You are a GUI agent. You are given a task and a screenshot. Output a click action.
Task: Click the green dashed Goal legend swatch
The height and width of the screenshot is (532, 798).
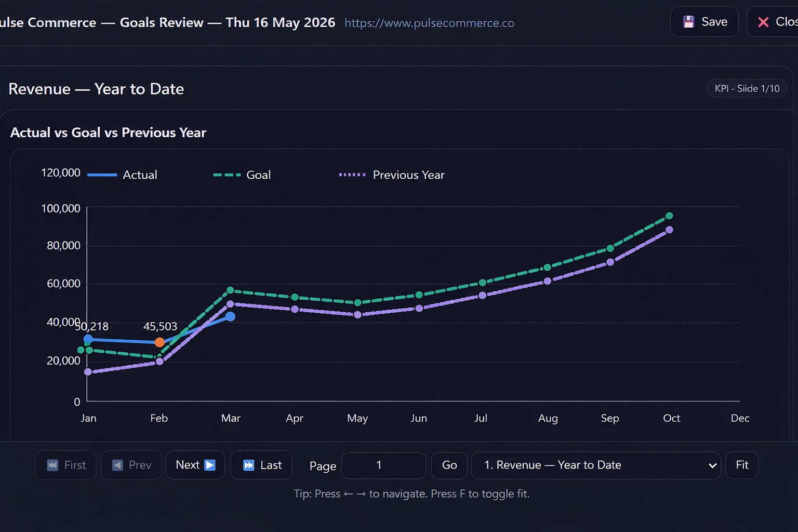click(227, 175)
